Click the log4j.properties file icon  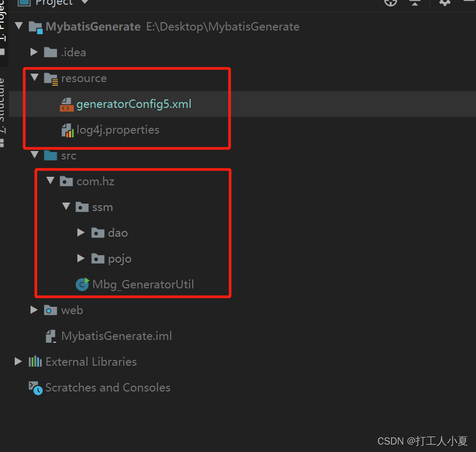[x=67, y=129]
